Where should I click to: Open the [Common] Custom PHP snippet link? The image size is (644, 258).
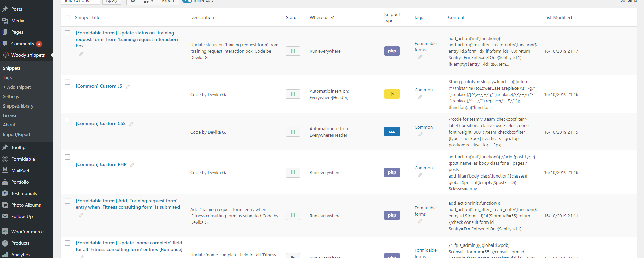point(101,164)
